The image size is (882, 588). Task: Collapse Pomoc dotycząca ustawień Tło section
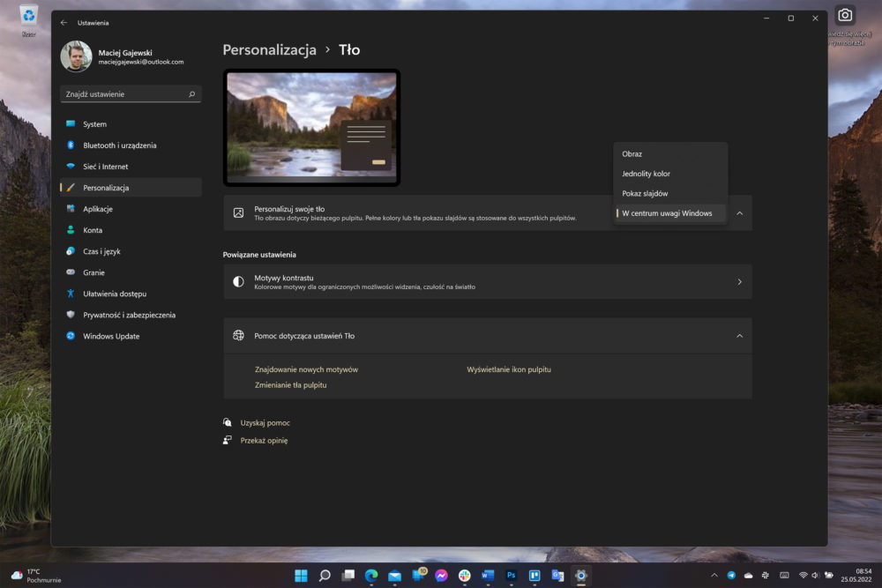point(740,336)
